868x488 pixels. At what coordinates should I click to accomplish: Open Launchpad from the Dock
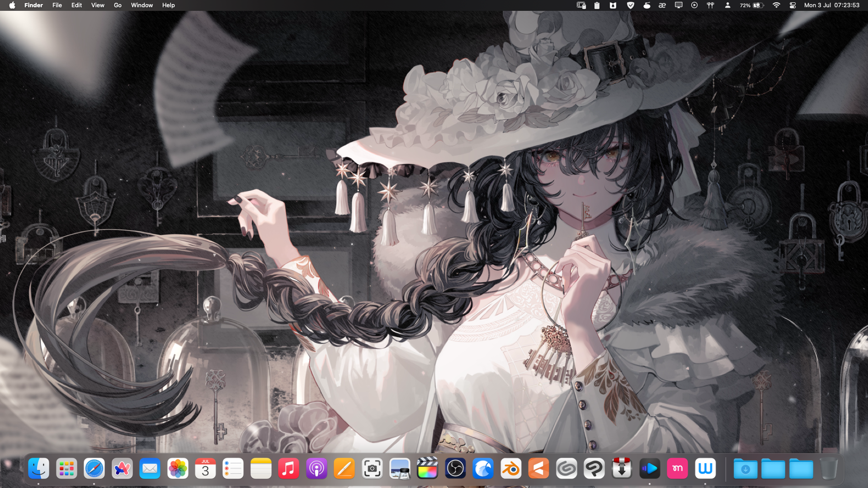tap(66, 469)
